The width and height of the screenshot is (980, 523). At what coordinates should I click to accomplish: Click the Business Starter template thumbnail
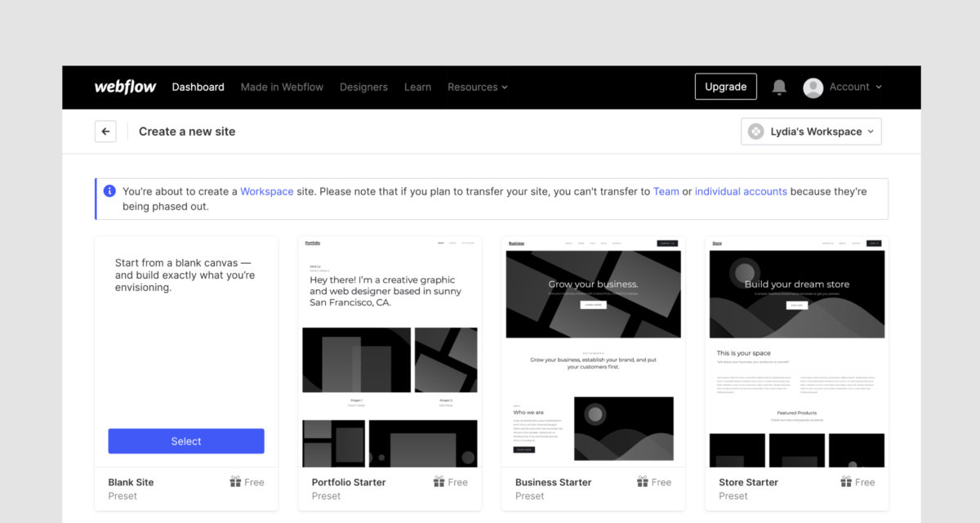pyautogui.click(x=593, y=351)
